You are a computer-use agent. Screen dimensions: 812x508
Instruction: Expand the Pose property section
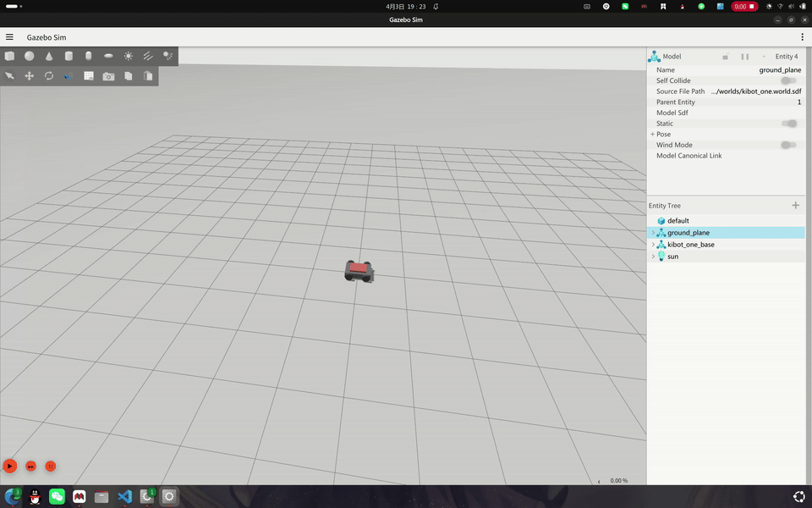[x=652, y=134]
